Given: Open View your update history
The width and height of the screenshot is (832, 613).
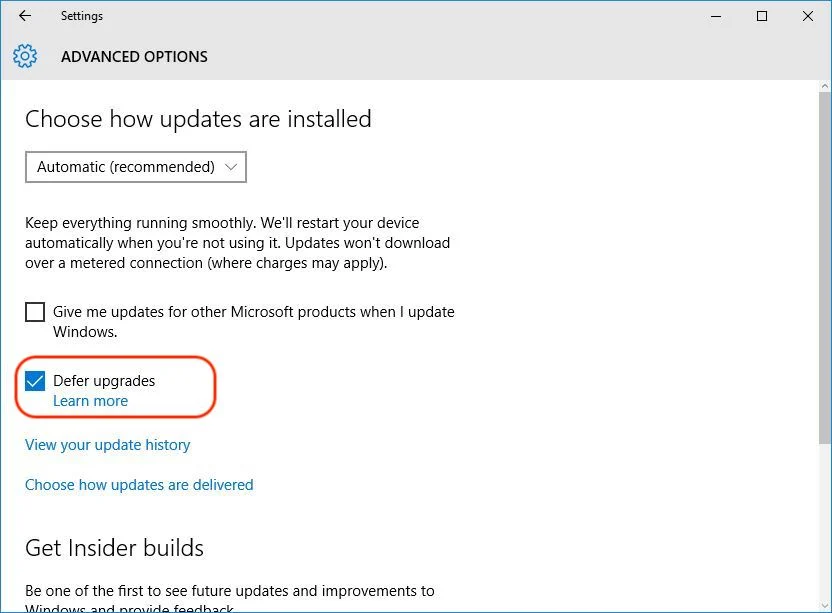Looking at the screenshot, I should [108, 445].
